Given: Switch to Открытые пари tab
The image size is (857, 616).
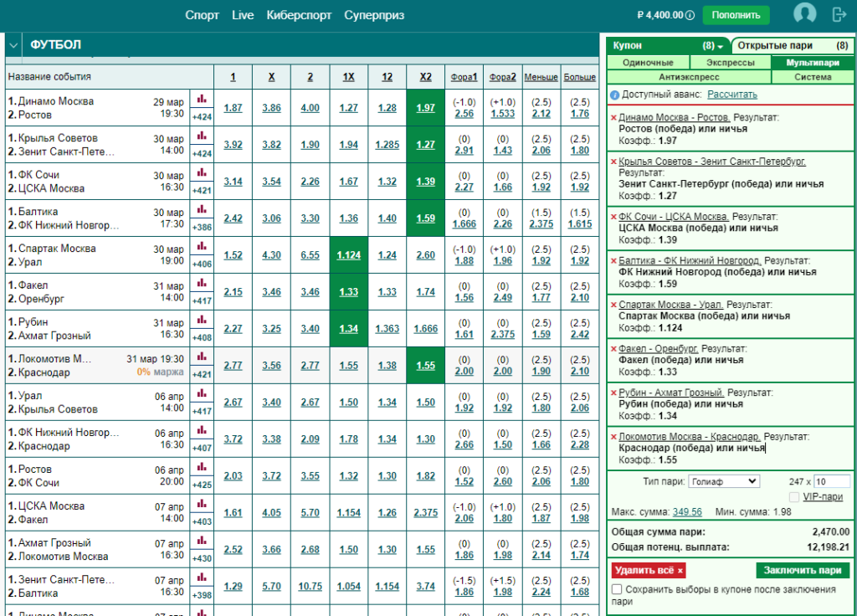Looking at the screenshot, I should point(792,45).
